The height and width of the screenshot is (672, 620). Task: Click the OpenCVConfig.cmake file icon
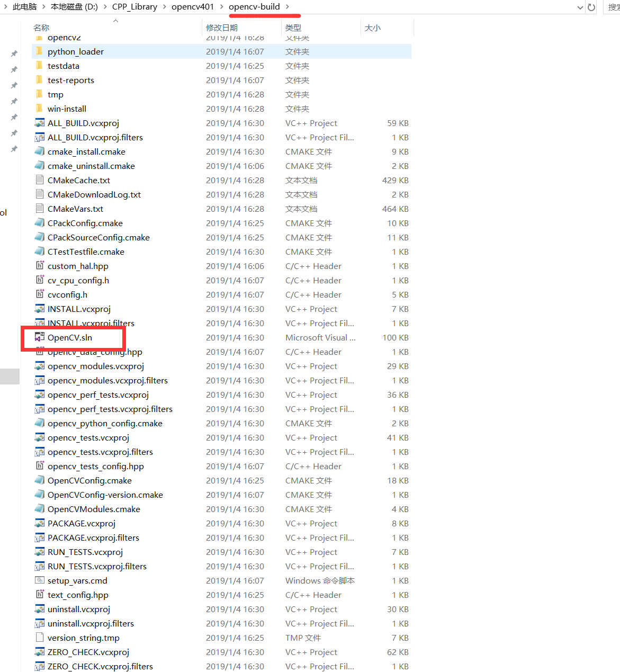[40, 480]
